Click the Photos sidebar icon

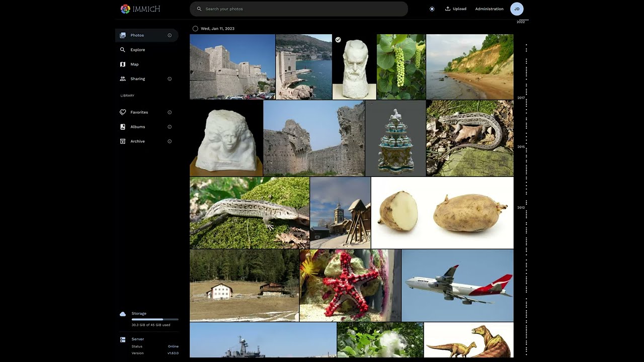tap(123, 35)
